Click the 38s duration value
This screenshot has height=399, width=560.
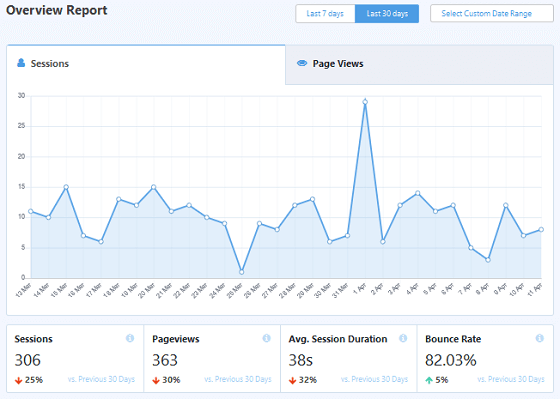[301, 360]
